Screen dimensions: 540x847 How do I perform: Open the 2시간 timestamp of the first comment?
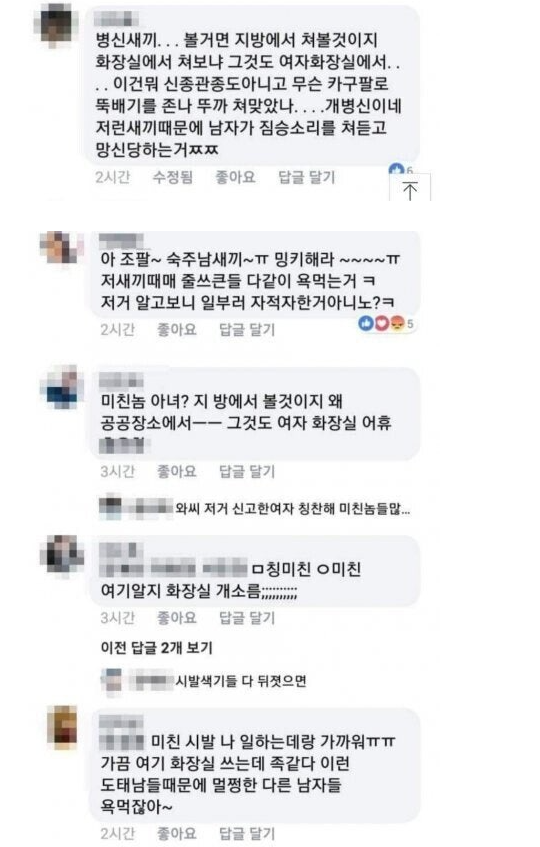click(x=112, y=177)
